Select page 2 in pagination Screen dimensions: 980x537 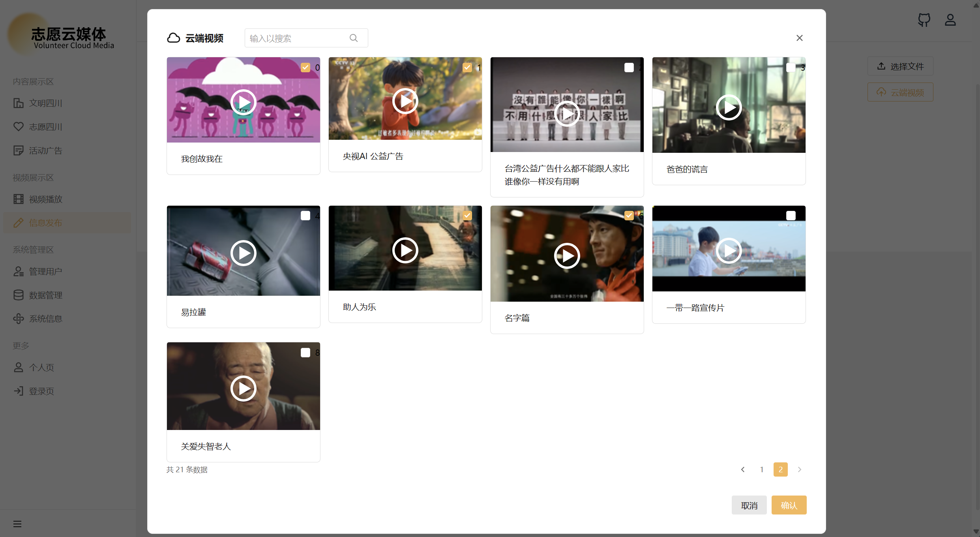tap(780, 469)
